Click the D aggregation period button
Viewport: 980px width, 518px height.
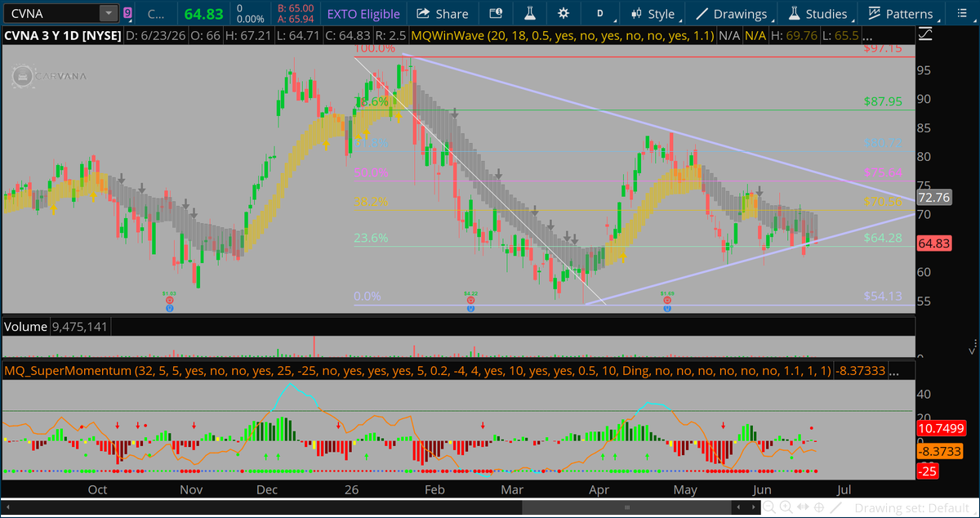(600, 14)
